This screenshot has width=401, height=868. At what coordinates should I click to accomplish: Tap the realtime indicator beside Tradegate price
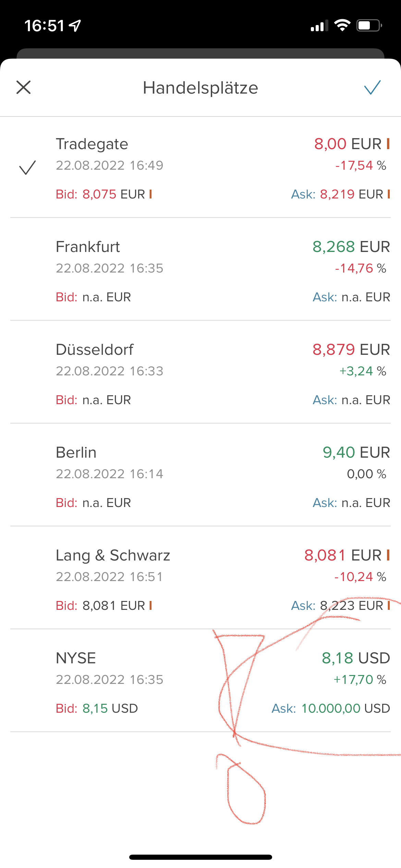(x=388, y=144)
